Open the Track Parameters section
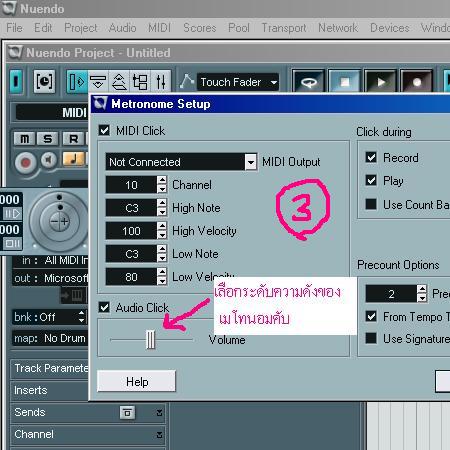 click(x=50, y=368)
